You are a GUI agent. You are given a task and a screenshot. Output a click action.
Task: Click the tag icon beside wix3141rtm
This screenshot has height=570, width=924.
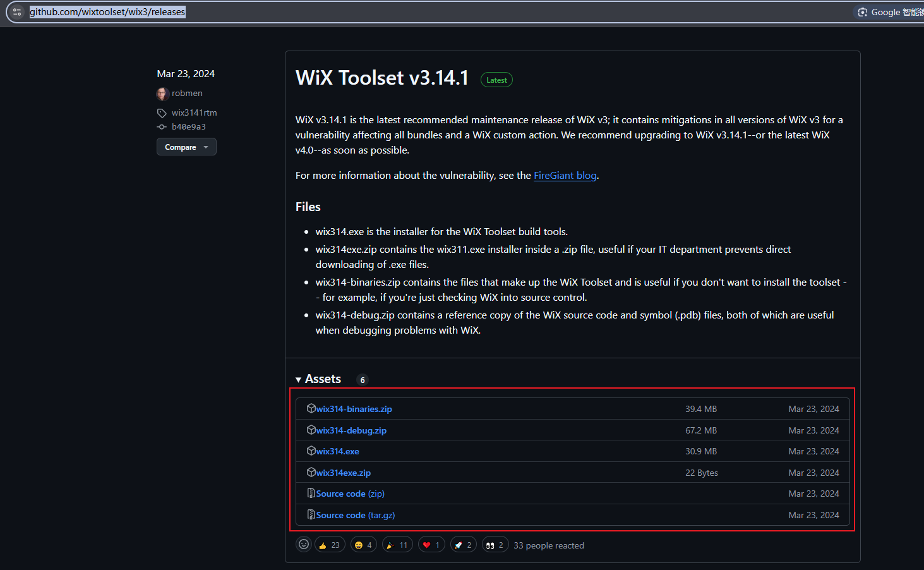click(x=162, y=113)
